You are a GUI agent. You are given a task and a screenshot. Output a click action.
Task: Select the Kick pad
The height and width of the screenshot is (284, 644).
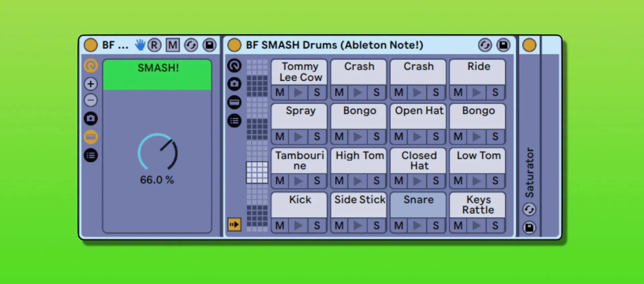(299, 205)
